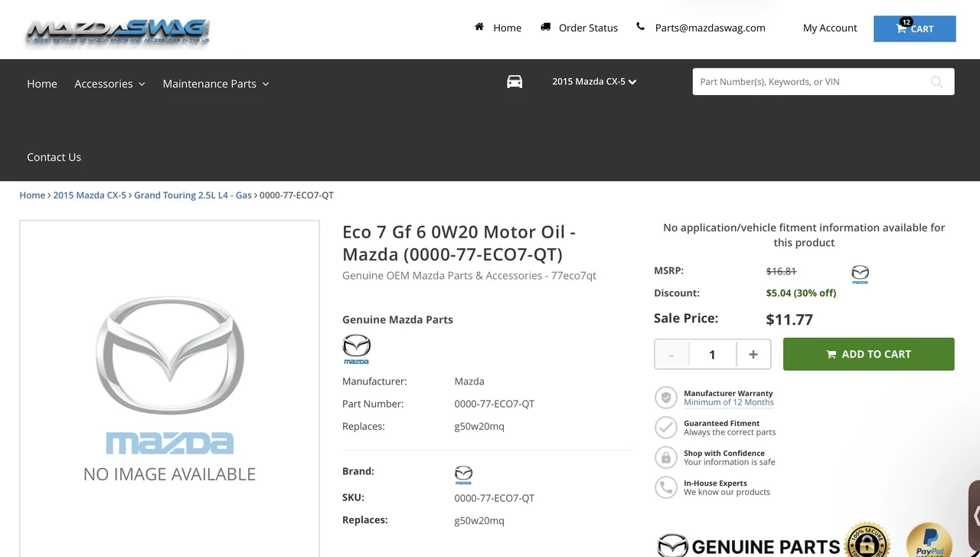This screenshot has width=980, height=557.
Task: Add the motor oil to cart
Action: tap(868, 354)
